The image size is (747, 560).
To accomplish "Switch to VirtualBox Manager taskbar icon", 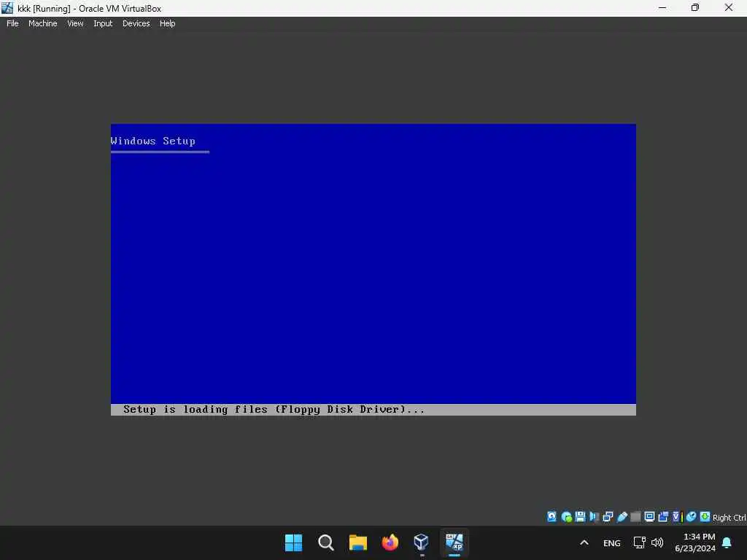I will [422, 542].
